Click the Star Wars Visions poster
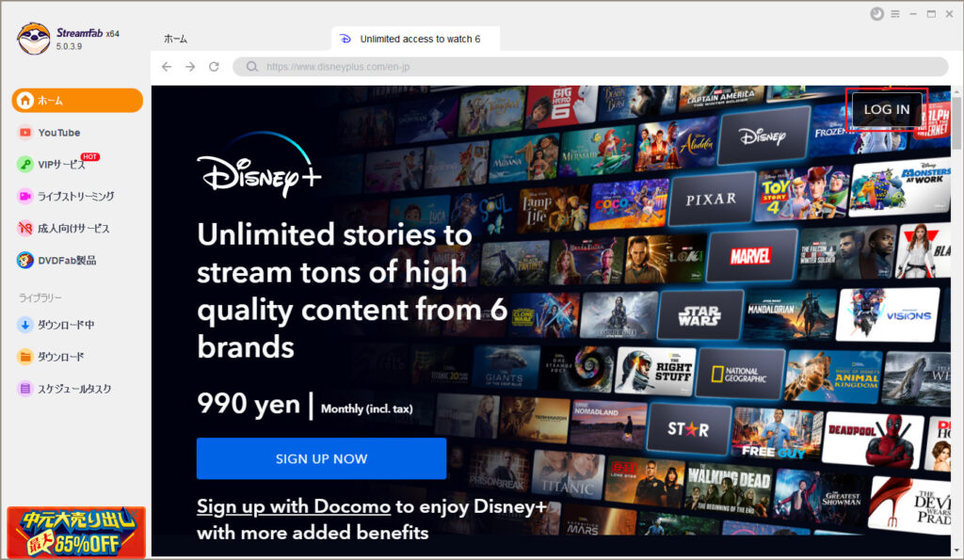964x560 pixels. click(x=888, y=314)
